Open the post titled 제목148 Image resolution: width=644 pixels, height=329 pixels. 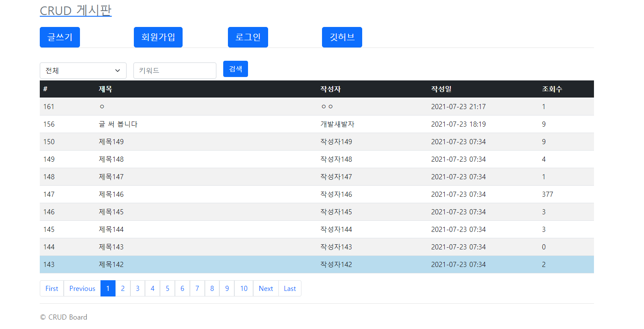[x=111, y=160]
